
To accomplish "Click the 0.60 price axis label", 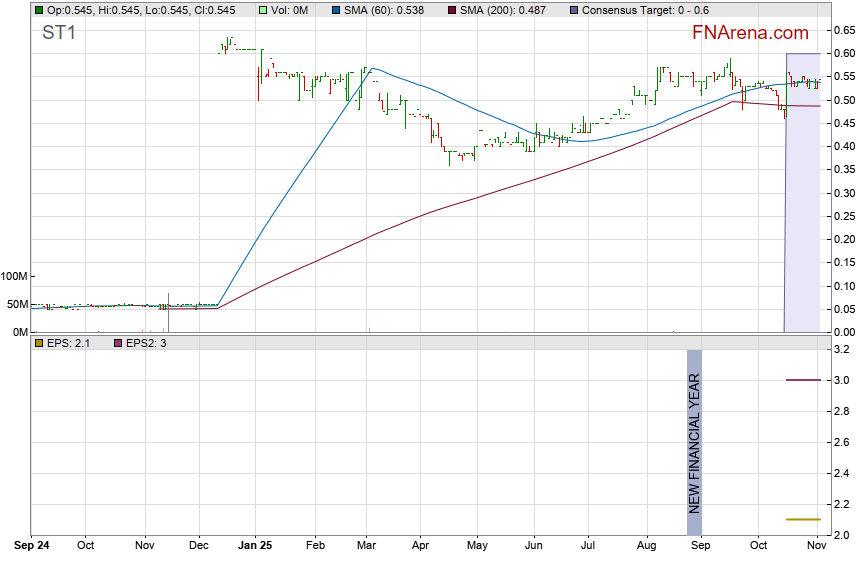I will pos(843,53).
